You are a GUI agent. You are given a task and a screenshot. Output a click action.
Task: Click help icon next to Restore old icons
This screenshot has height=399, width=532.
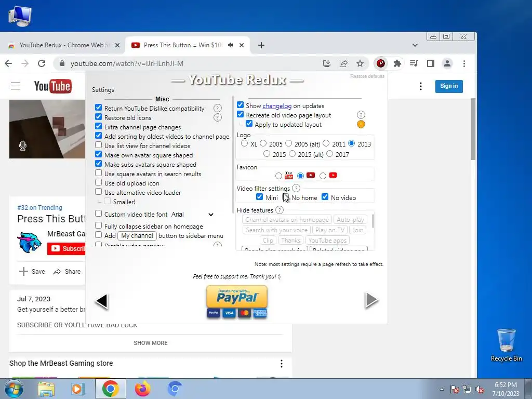click(x=218, y=117)
